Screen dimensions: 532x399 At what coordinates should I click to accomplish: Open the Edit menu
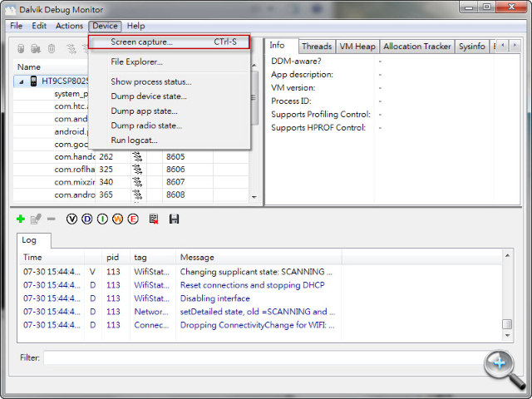click(39, 26)
